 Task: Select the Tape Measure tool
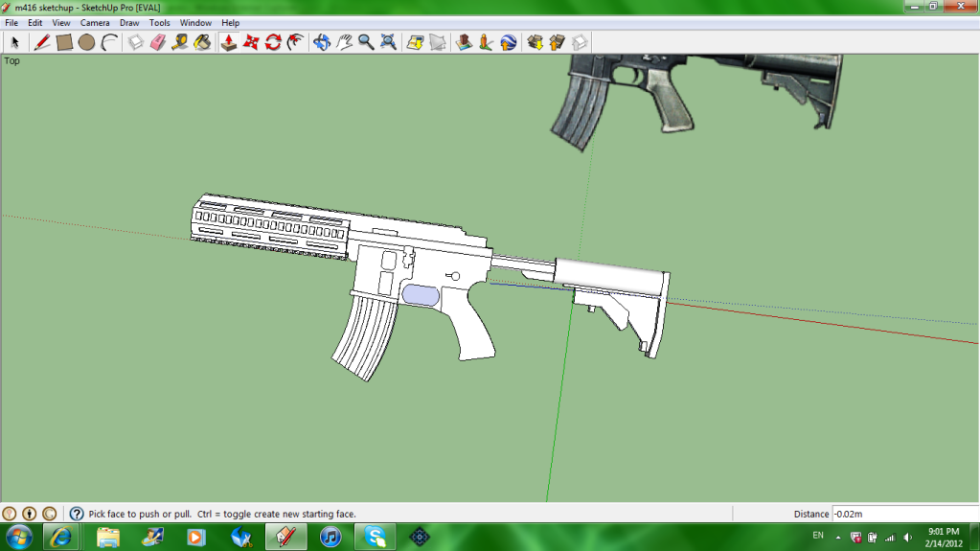point(180,42)
